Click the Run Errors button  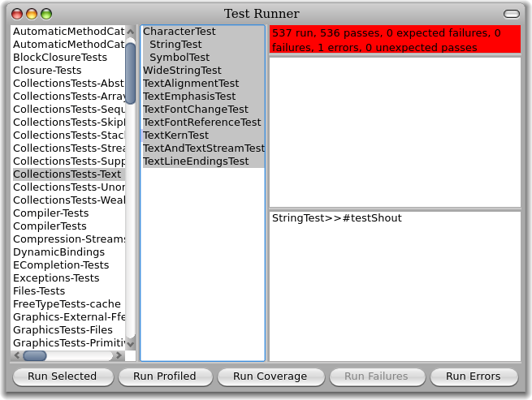pyautogui.click(x=474, y=376)
